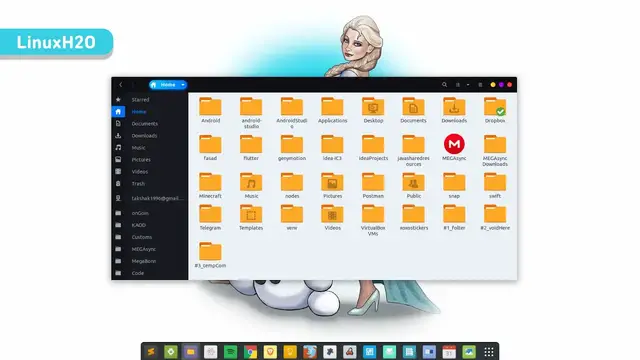Open the file manager hamburger menu
This screenshot has width=640, height=360.
pos(480,85)
